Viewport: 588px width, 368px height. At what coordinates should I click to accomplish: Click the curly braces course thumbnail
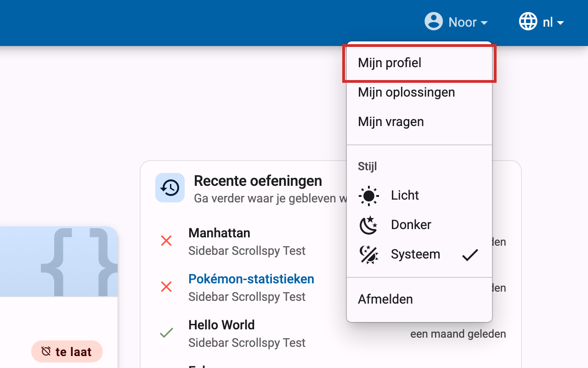click(59, 261)
